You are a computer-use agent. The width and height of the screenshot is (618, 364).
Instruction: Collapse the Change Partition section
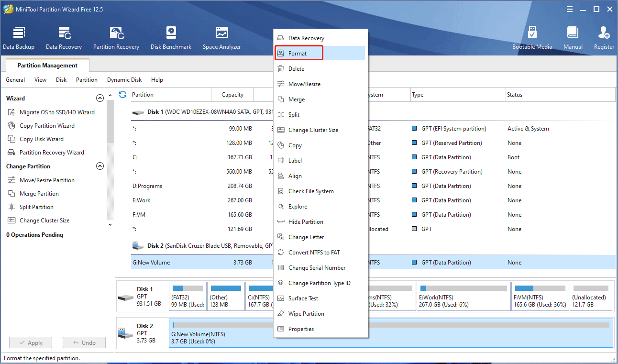coord(100,166)
